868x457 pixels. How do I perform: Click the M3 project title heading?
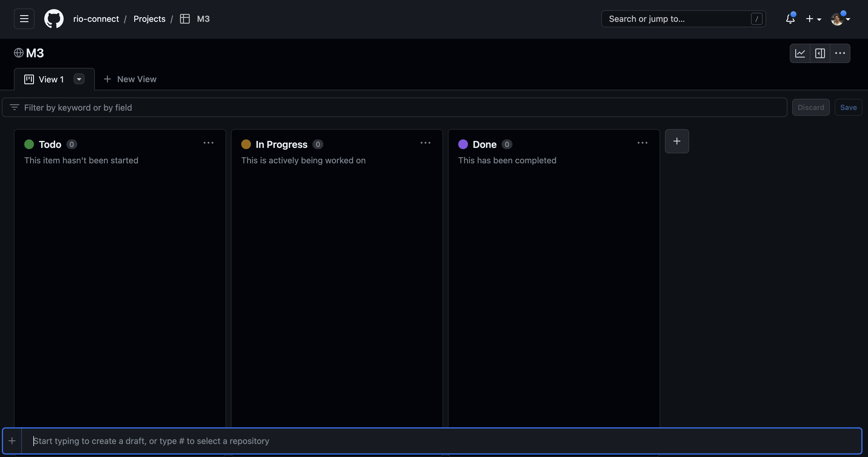[35, 53]
